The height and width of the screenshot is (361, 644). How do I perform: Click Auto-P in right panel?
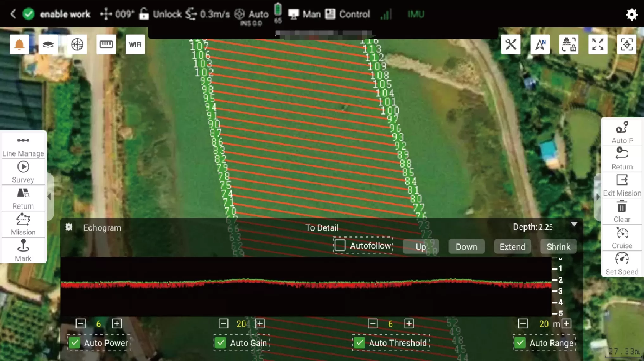pos(622,132)
